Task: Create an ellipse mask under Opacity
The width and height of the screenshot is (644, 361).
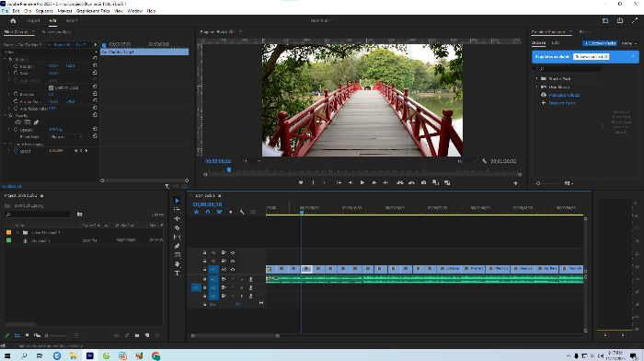Action: tap(18, 122)
